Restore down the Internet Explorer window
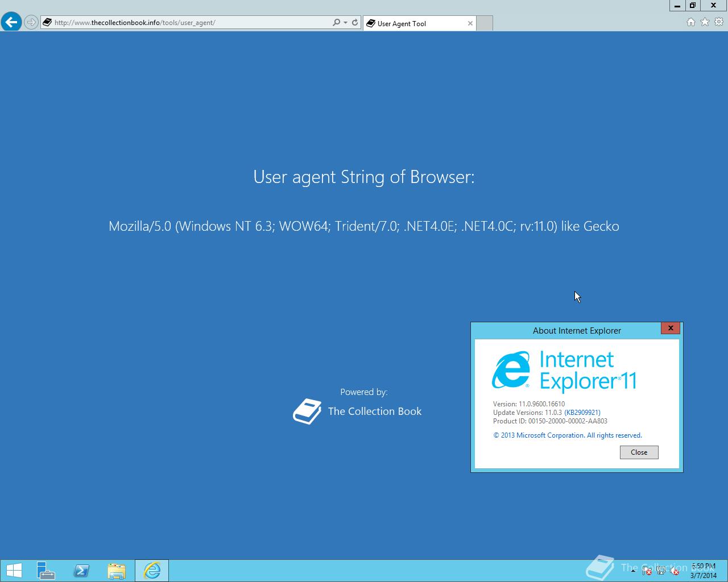728x582 pixels. click(x=692, y=5)
